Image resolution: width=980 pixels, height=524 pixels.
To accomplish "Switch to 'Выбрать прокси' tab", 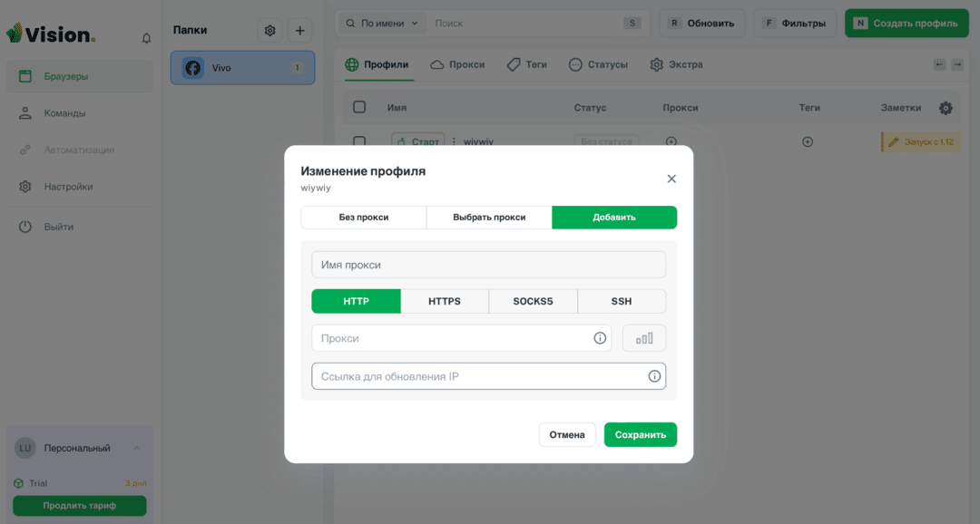I will coord(489,218).
